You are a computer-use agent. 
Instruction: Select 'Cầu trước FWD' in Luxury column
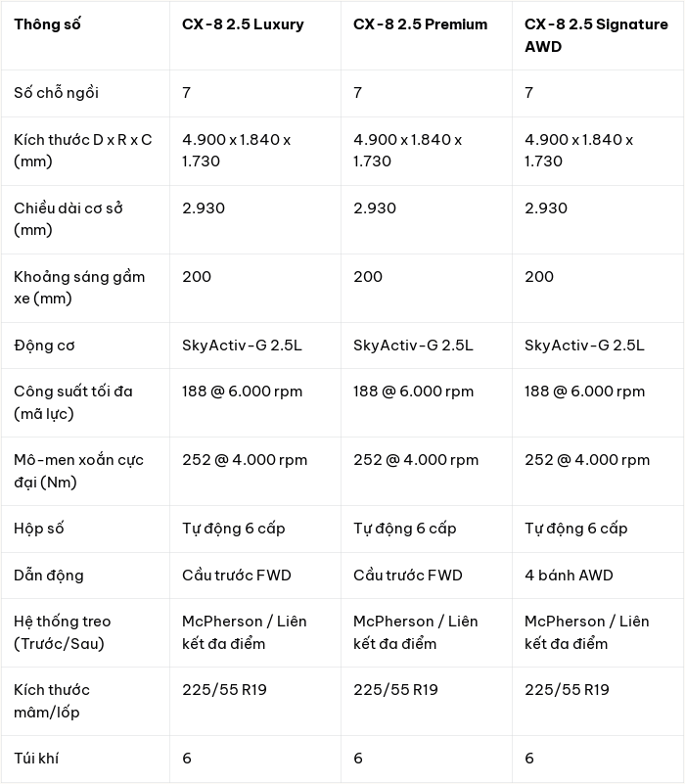[237, 575]
